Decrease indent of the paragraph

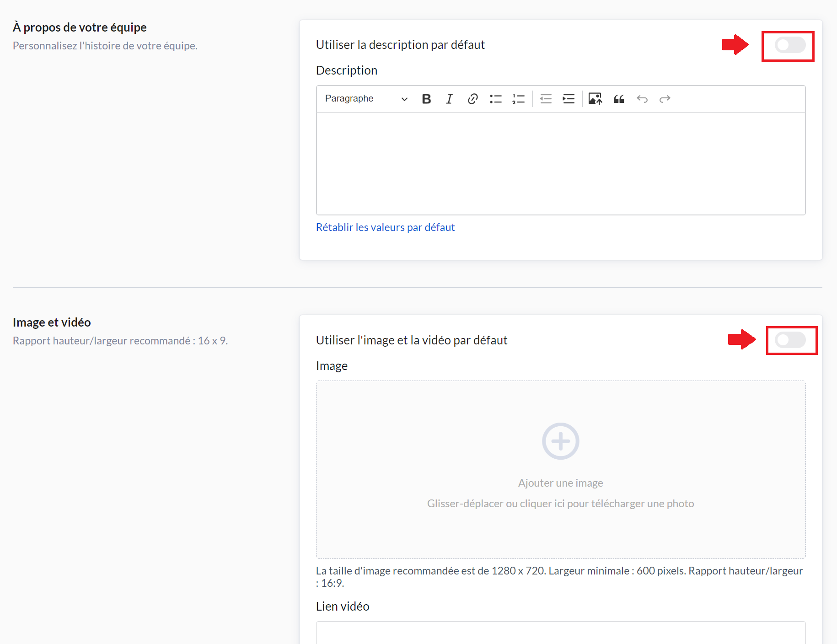(546, 99)
